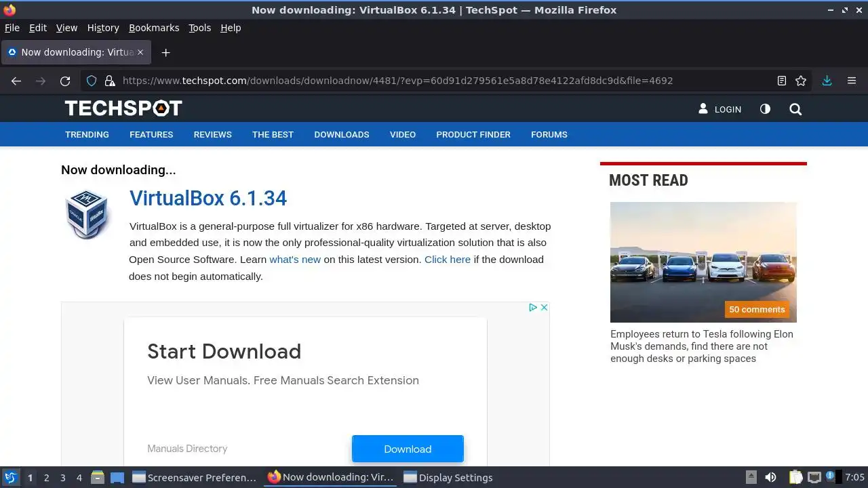Go to THE BEST section
The image size is (868, 488).
273,134
